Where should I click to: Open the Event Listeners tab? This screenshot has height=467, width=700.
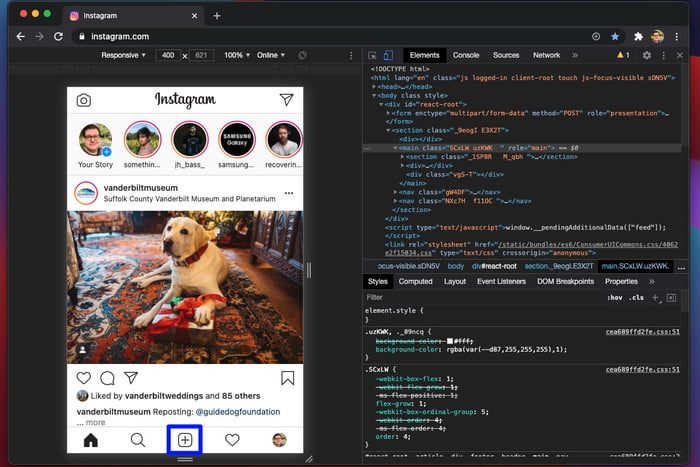(x=501, y=282)
